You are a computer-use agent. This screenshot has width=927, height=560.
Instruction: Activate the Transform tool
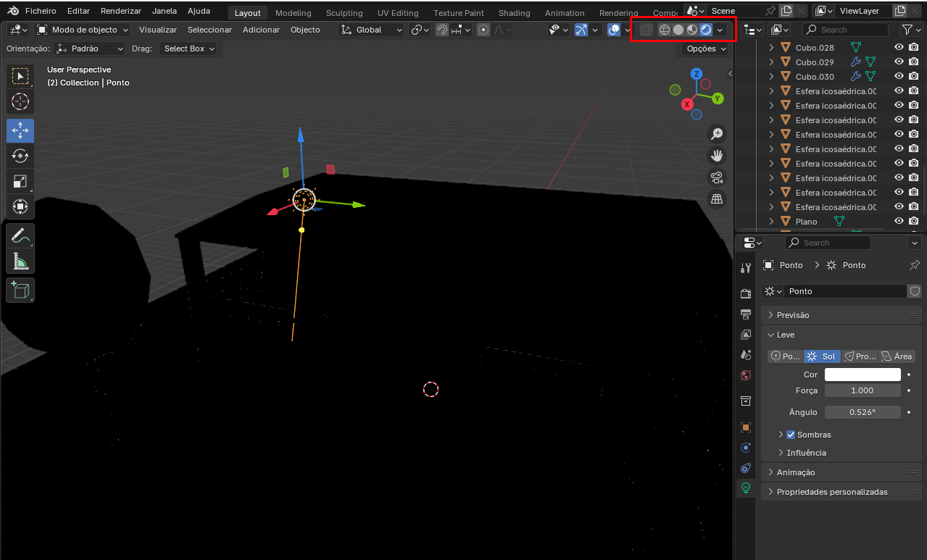pos(20,206)
